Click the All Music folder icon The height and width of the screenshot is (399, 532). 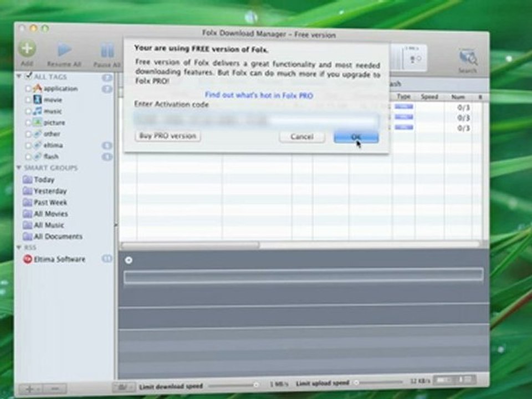[x=28, y=225]
